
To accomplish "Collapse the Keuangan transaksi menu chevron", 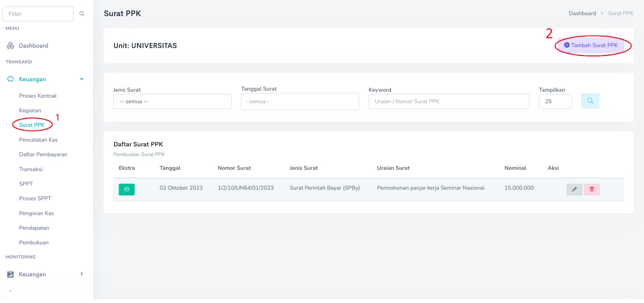I will tap(82, 79).
